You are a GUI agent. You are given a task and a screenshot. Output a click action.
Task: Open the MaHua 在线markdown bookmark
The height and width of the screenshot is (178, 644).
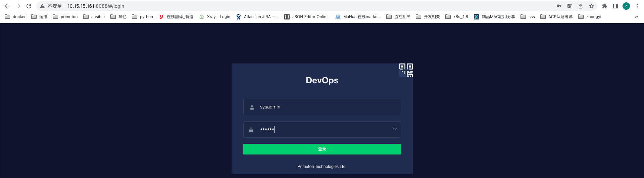coord(358,16)
